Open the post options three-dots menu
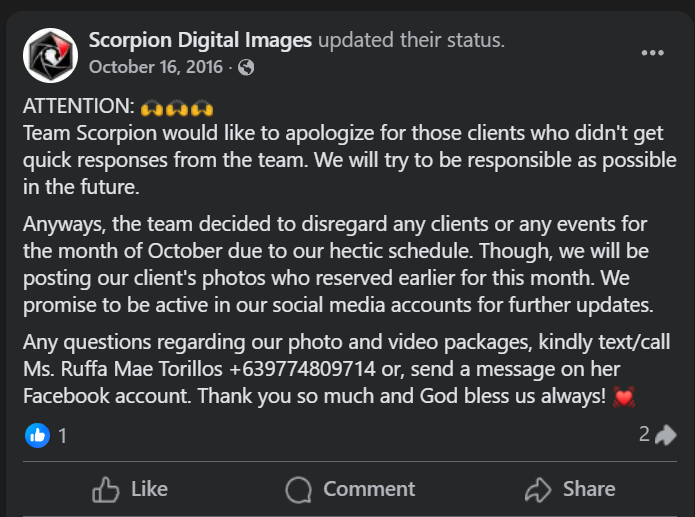This screenshot has height=517, width=695. (x=652, y=53)
